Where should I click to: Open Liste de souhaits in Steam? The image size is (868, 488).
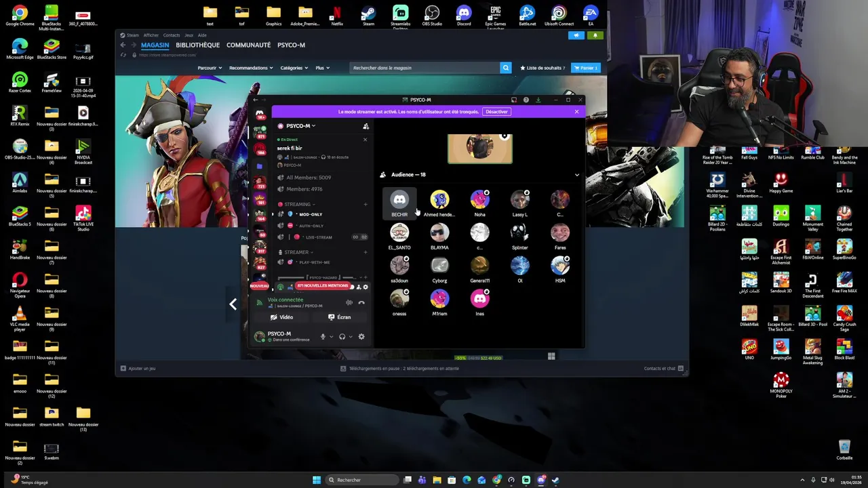click(542, 68)
